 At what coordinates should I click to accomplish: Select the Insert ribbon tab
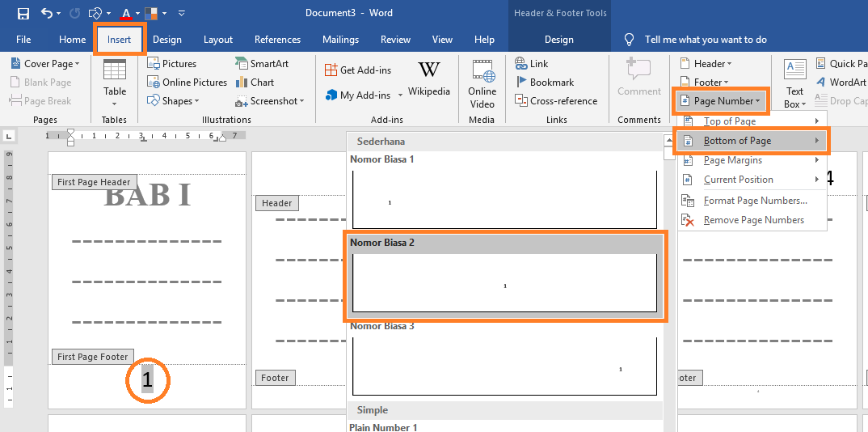pos(120,40)
